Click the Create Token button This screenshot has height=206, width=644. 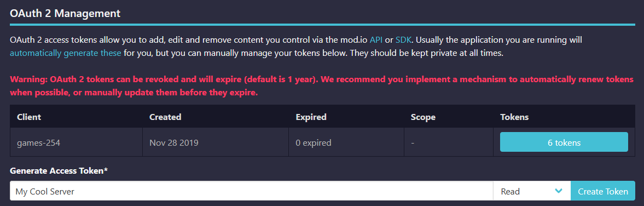(x=603, y=191)
